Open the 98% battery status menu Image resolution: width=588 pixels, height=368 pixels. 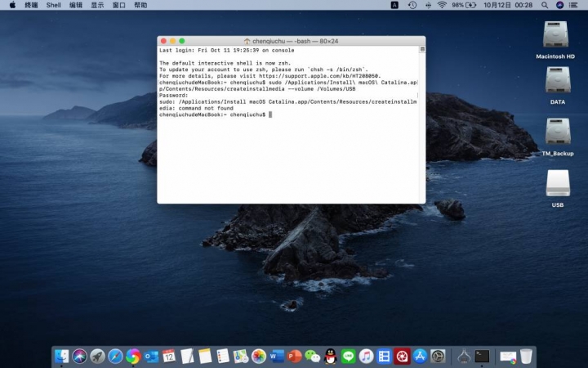point(464,5)
